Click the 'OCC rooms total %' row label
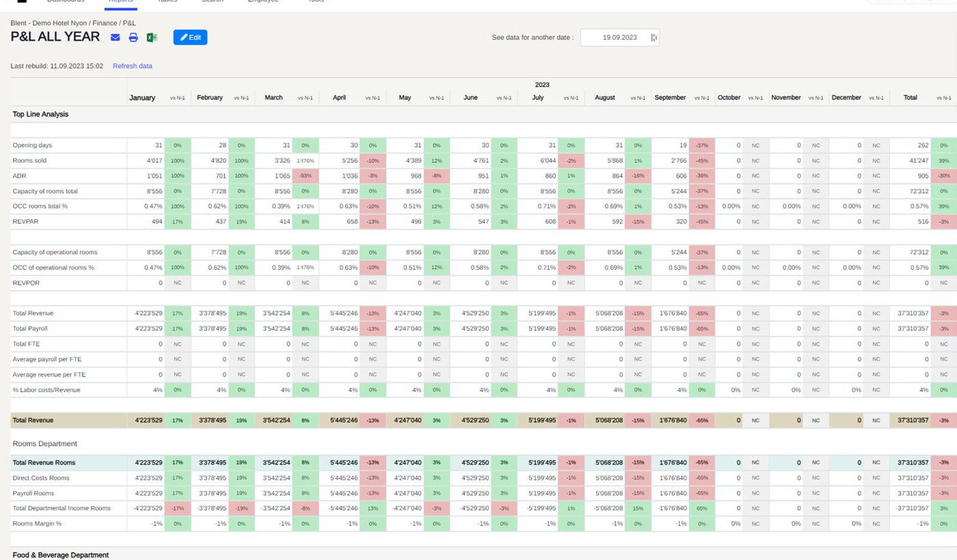This screenshot has height=560, width=957. click(x=40, y=206)
